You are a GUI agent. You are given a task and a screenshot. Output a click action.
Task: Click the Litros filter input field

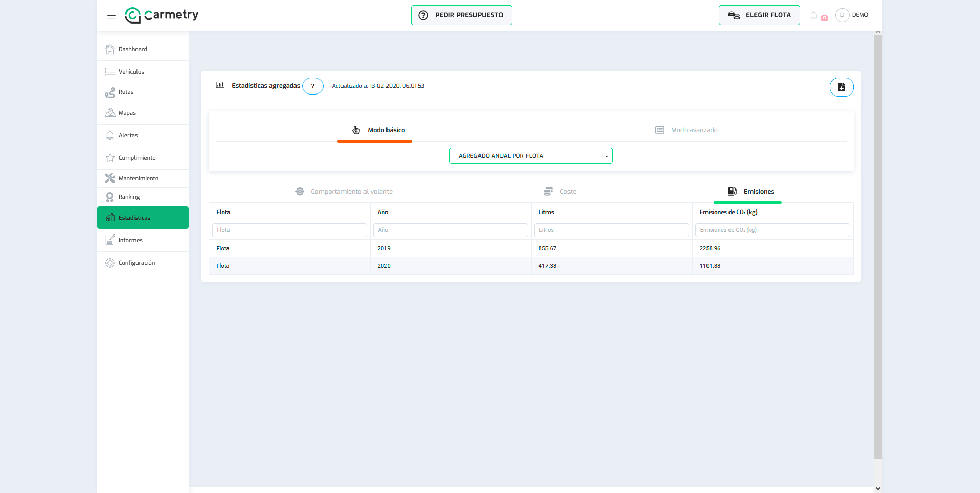(x=611, y=230)
